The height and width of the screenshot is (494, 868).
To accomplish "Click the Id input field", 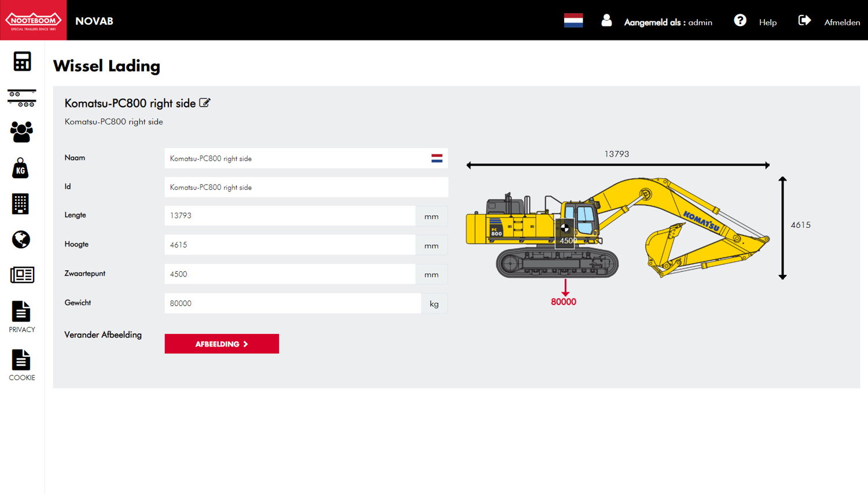I will pos(306,187).
